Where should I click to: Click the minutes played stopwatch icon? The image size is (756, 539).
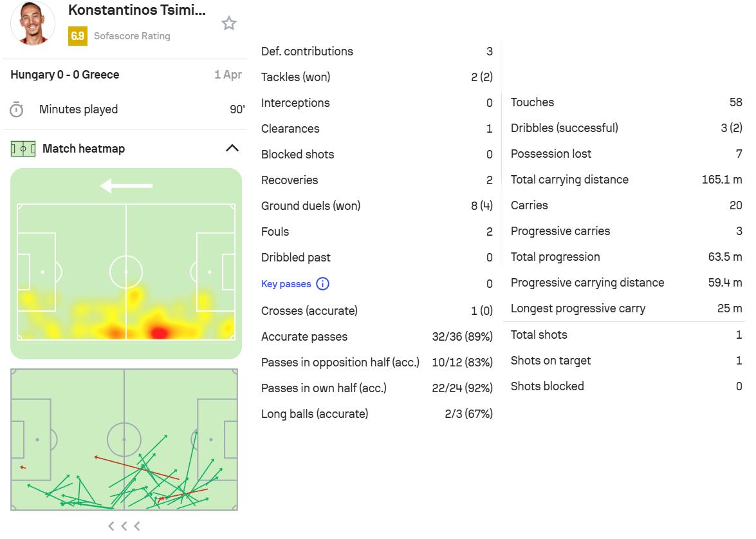17,109
